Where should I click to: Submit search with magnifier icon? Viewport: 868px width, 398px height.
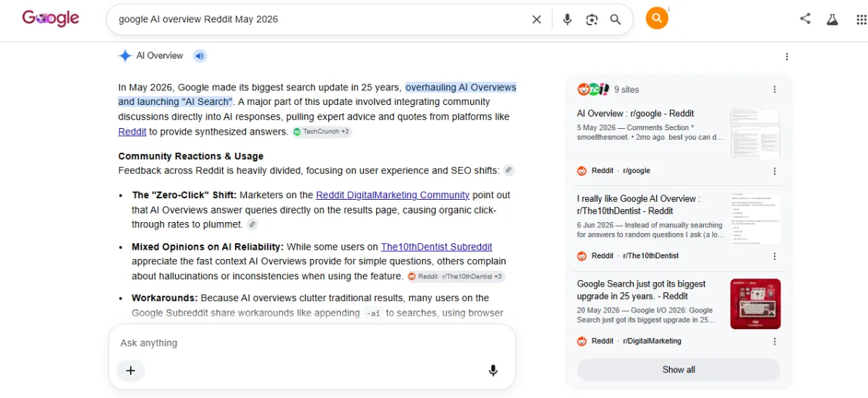click(616, 20)
